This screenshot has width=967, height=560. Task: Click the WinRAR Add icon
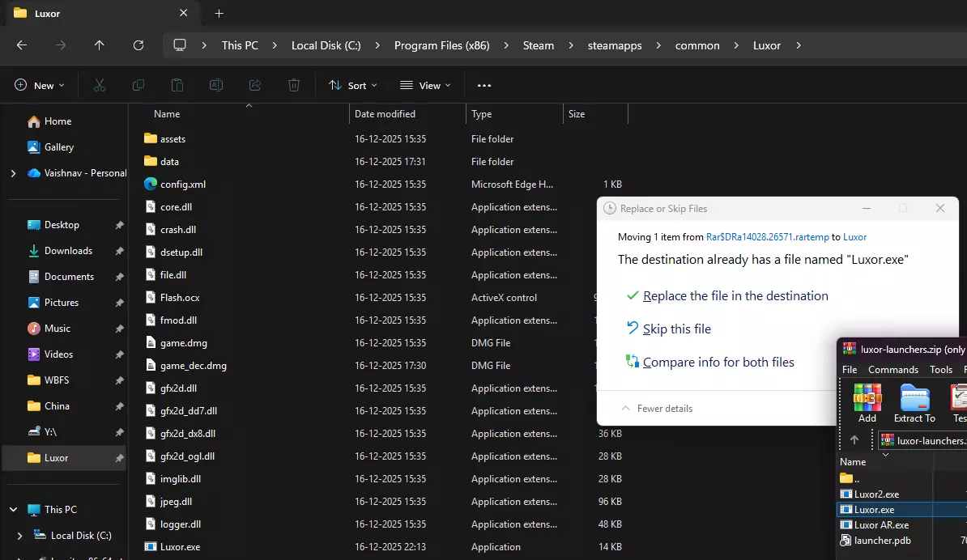coord(867,403)
